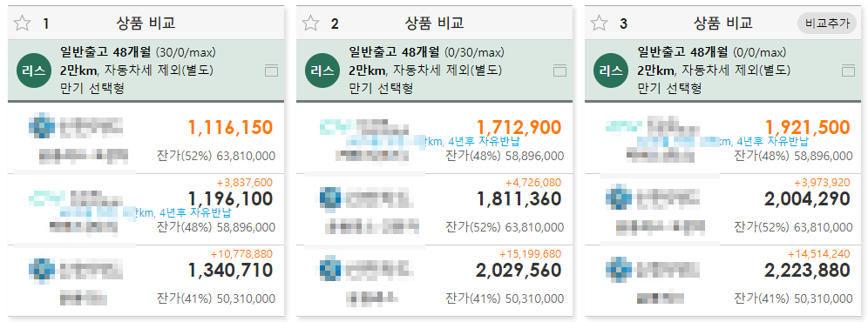
Task: Mark comparison card 3 with the star
Action: point(599,23)
